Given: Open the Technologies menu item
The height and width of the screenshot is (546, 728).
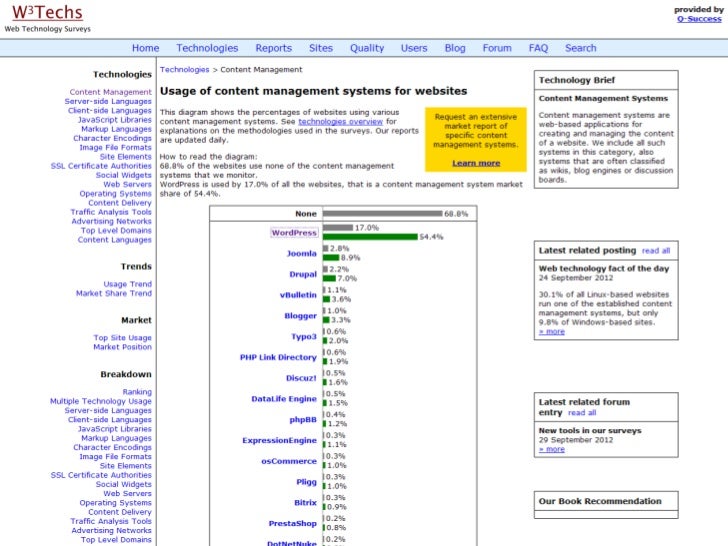Looking at the screenshot, I should coord(207,48).
